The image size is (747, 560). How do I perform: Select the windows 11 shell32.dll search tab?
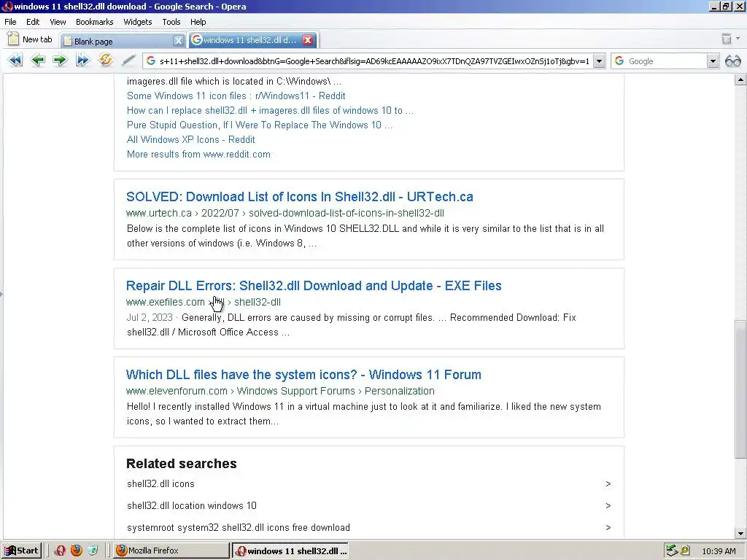click(x=253, y=40)
